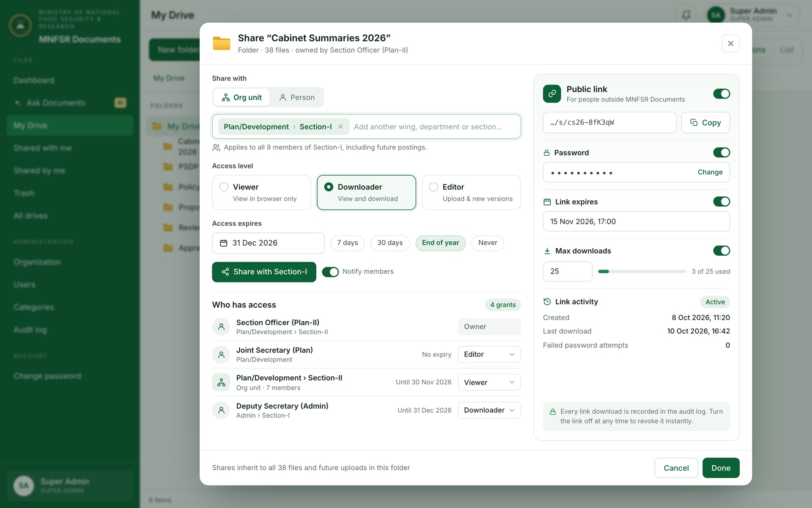The width and height of the screenshot is (812, 508).
Task: Turn off the Max downloads toggle
Action: click(721, 251)
